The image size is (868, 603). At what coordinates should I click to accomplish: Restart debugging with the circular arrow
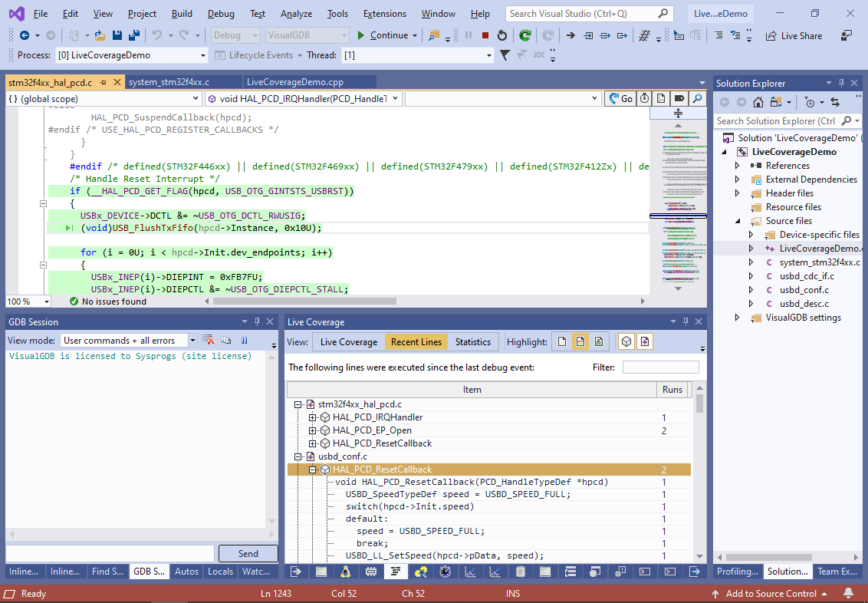coord(502,35)
